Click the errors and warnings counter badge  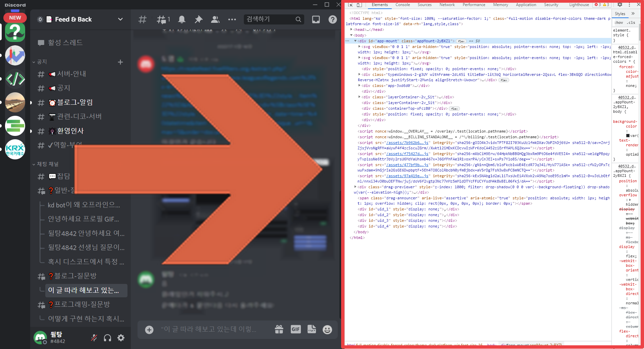click(602, 5)
